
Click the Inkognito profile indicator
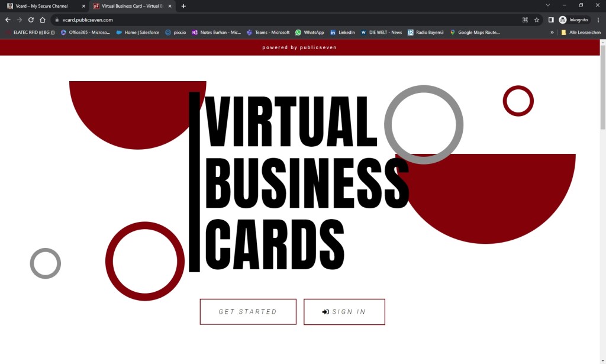(573, 20)
